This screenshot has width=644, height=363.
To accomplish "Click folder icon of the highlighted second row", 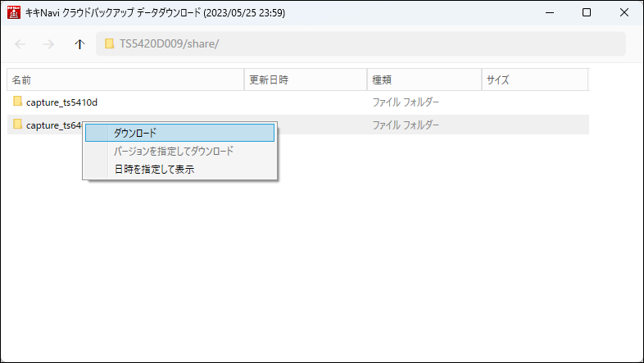I will click(17, 125).
